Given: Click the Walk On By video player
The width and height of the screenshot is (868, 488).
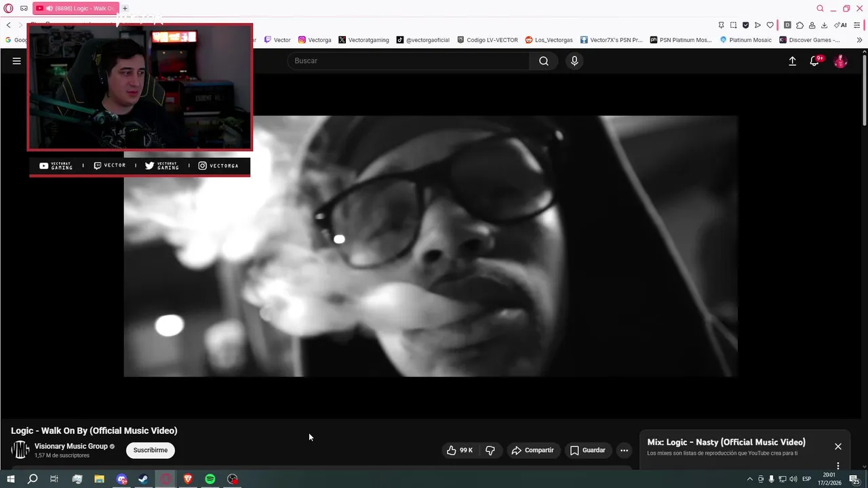Looking at the screenshot, I should click(x=431, y=246).
